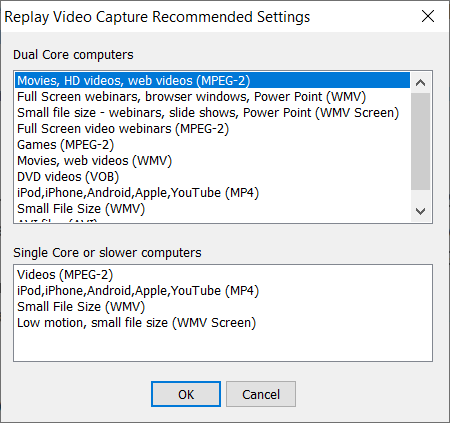The height and width of the screenshot is (423, 450).
Task: Choose Small file size webinars (WMV Screen)
Action: coord(212,113)
